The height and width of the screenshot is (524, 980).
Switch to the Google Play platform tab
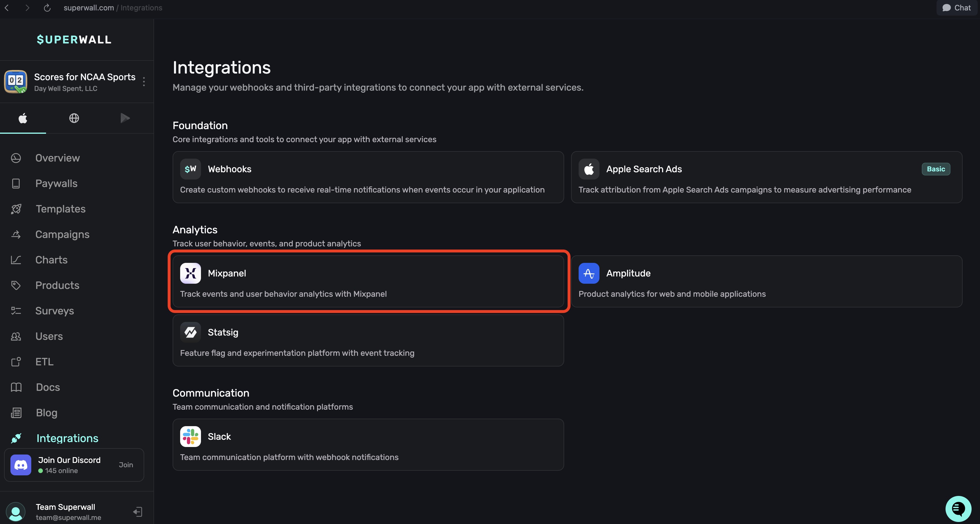click(x=125, y=118)
